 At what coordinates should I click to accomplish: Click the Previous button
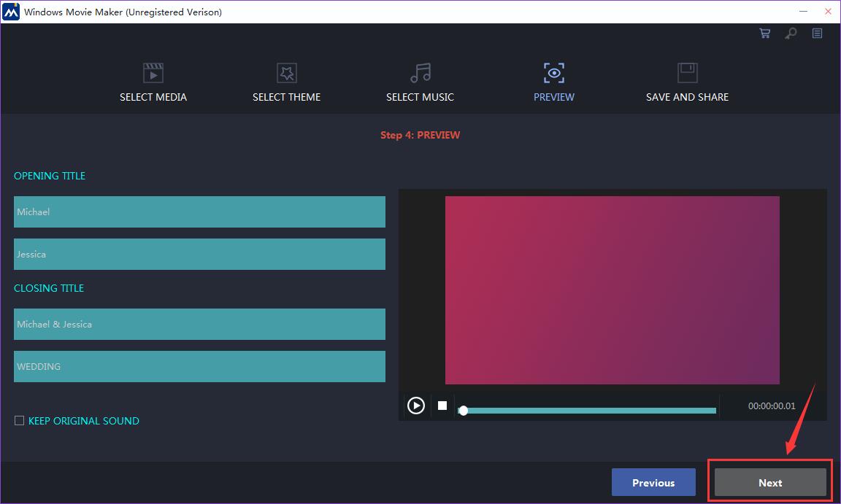pos(653,482)
